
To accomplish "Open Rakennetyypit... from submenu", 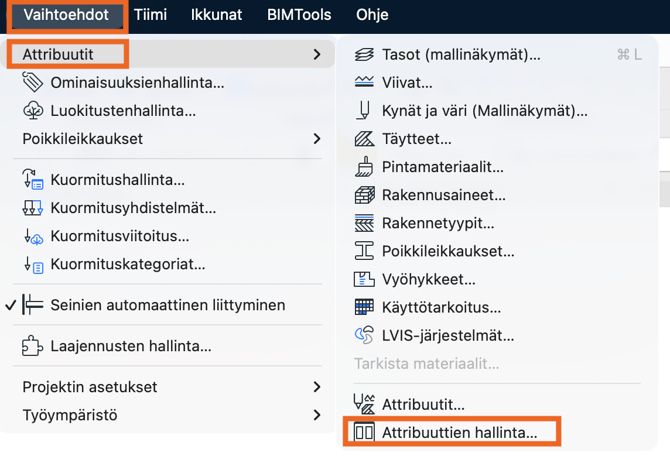I will 497,223.
